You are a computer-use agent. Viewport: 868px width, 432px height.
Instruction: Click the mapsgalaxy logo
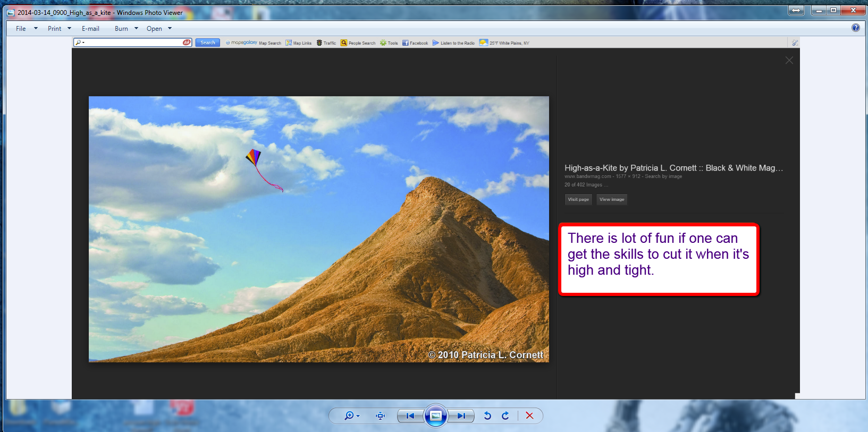tap(241, 43)
